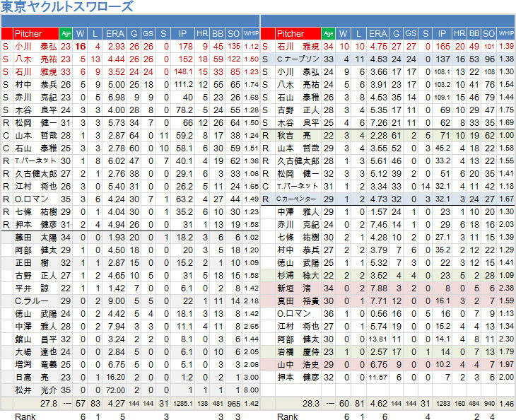Click pitcher name 真田 裕貴

(298, 301)
